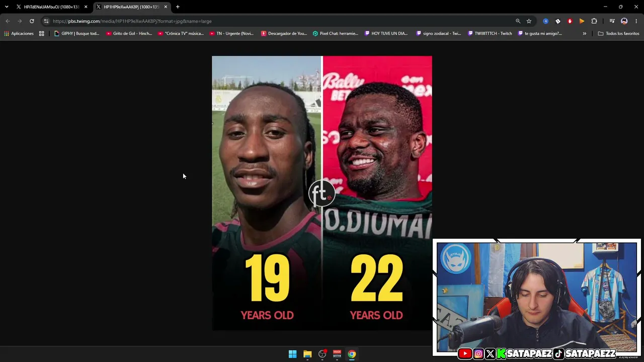This screenshot has width=644, height=362.
Task: View site information icon in address bar
Action: [x=46, y=21]
